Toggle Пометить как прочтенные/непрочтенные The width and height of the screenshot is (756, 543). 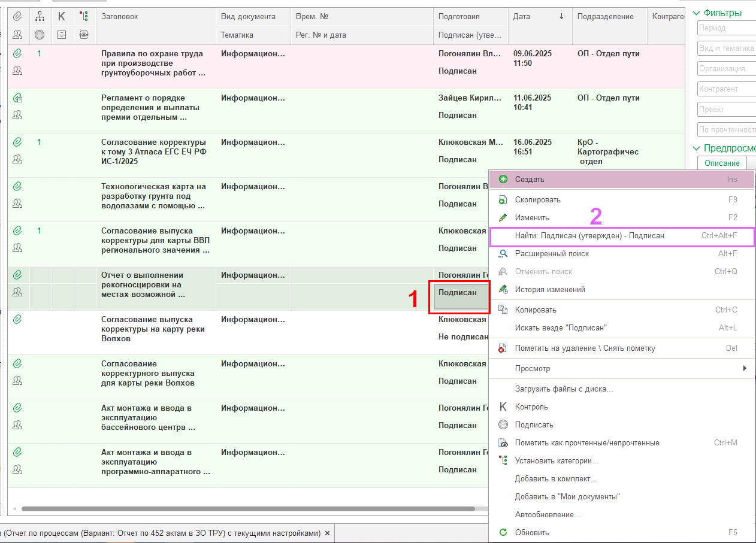587,443
